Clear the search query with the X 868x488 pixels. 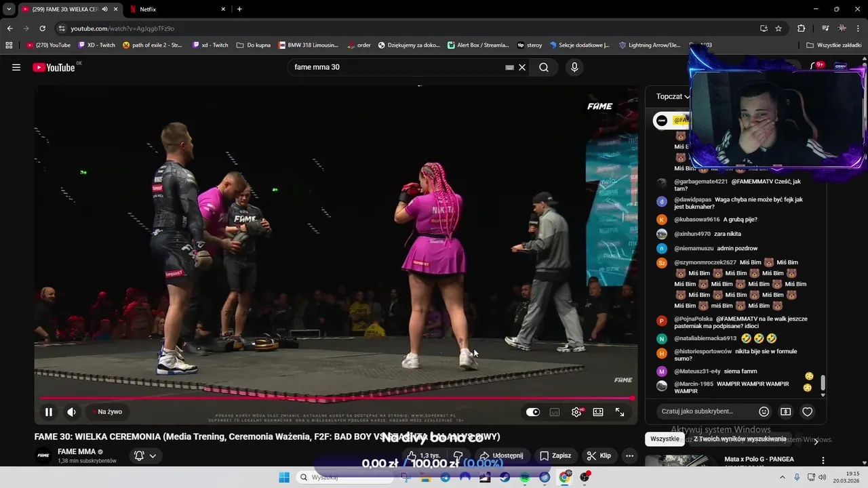click(x=522, y=67)
